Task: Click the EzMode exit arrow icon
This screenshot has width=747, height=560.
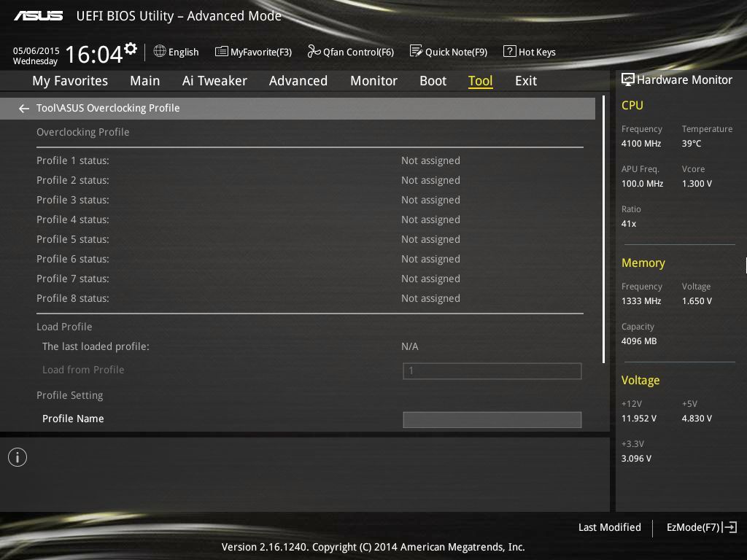Action: point(729,527)
